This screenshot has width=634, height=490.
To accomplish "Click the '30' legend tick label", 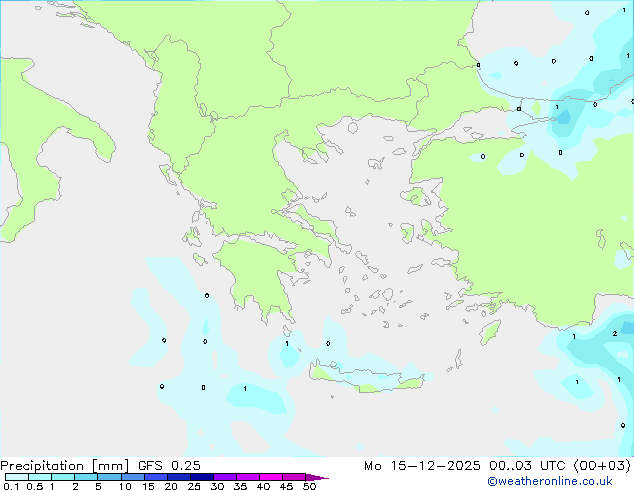I will tap(217, 486).
